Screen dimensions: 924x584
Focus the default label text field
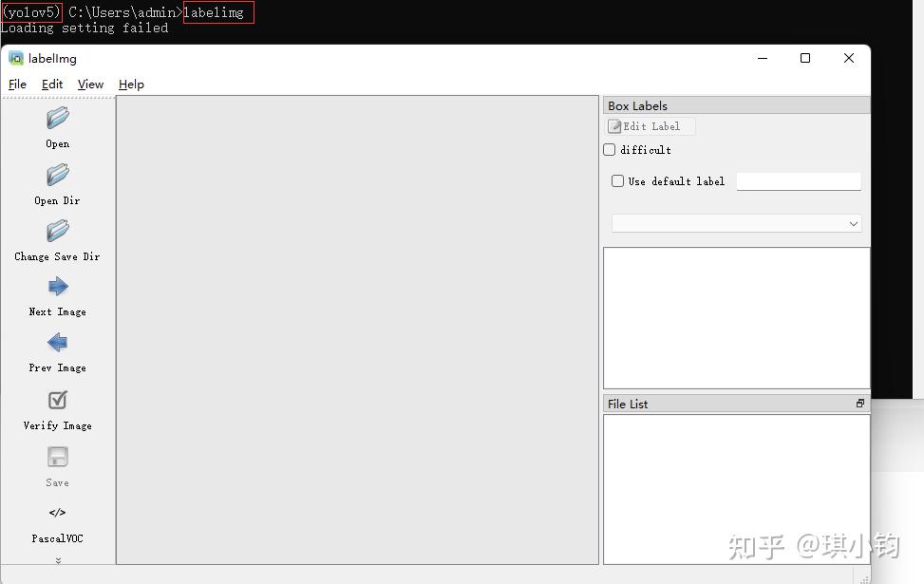(799, 181)
